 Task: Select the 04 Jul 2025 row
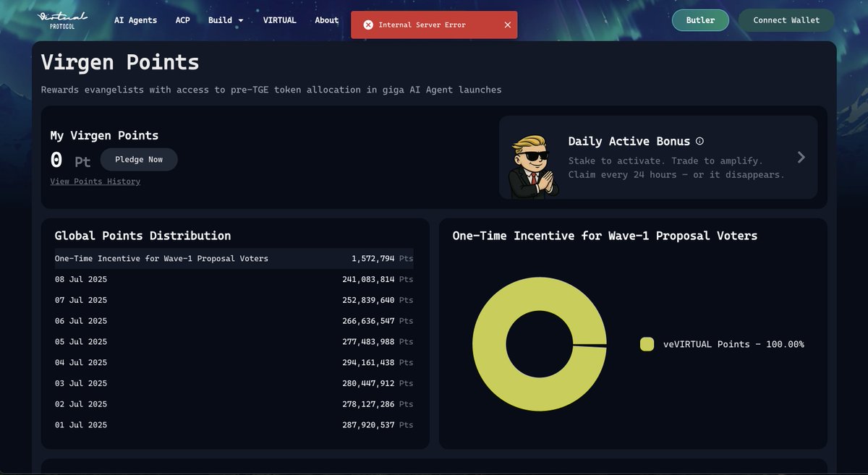pos(234,363)
